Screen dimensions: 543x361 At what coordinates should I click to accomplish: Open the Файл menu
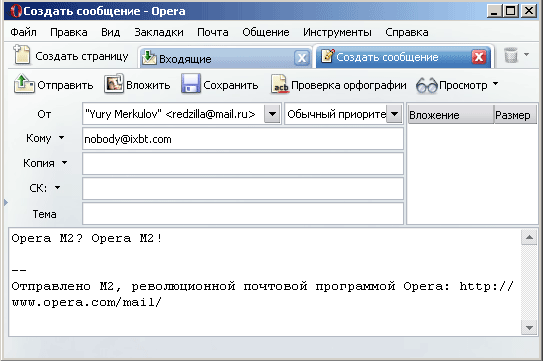tap(23, 32)
